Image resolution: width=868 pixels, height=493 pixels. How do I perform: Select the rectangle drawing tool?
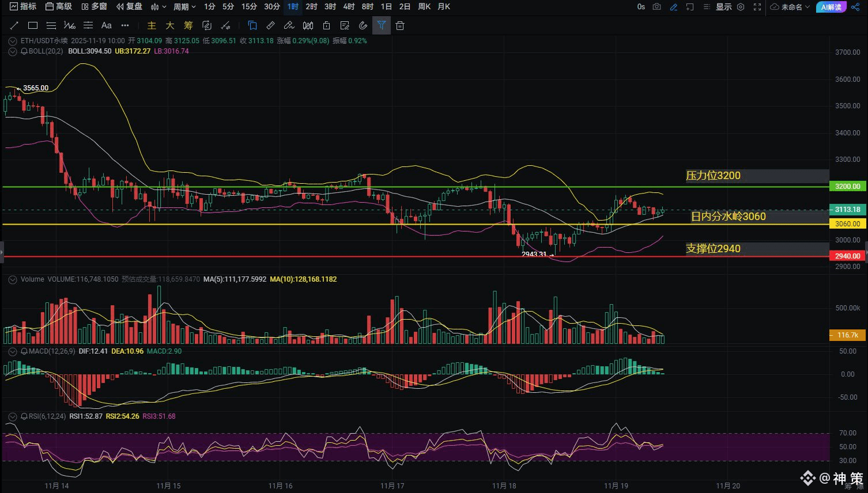tap(33, 25)
